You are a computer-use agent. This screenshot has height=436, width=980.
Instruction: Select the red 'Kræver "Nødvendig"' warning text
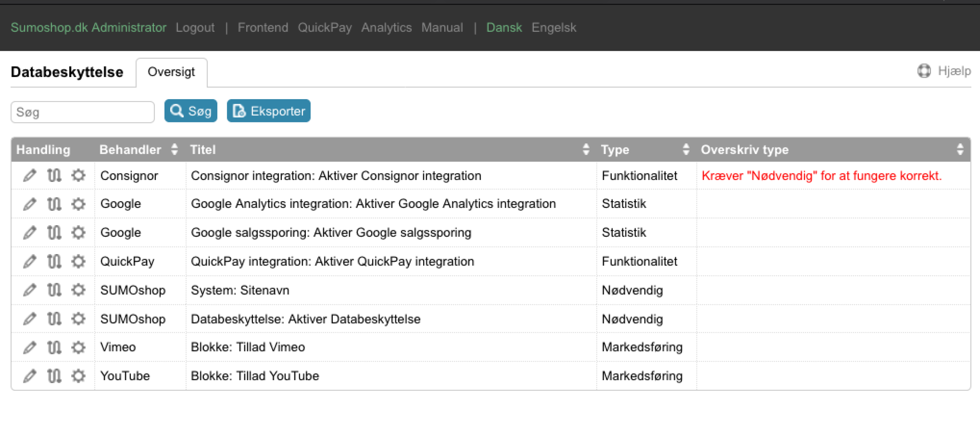[x=821, y=176]
